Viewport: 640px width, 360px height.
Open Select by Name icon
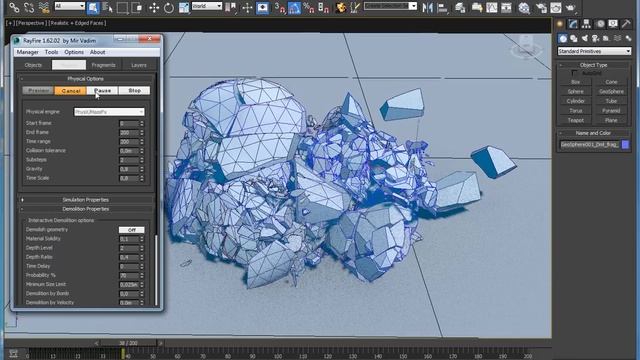[x=108, y=7]
